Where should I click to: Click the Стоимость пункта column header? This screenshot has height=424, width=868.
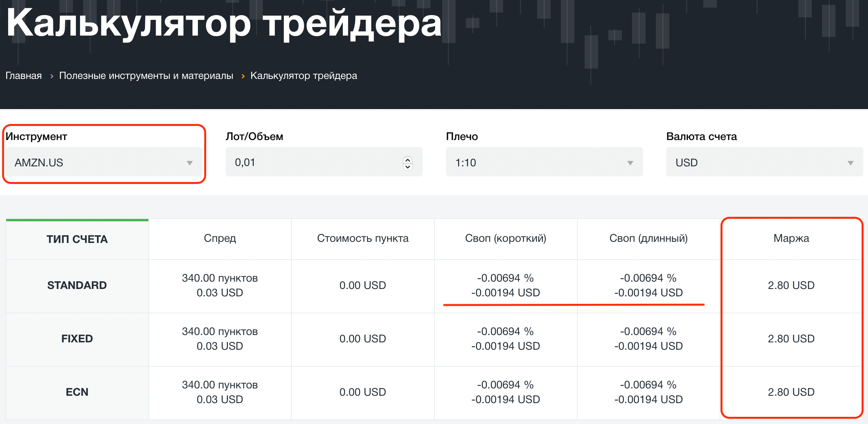coord(363,239)
